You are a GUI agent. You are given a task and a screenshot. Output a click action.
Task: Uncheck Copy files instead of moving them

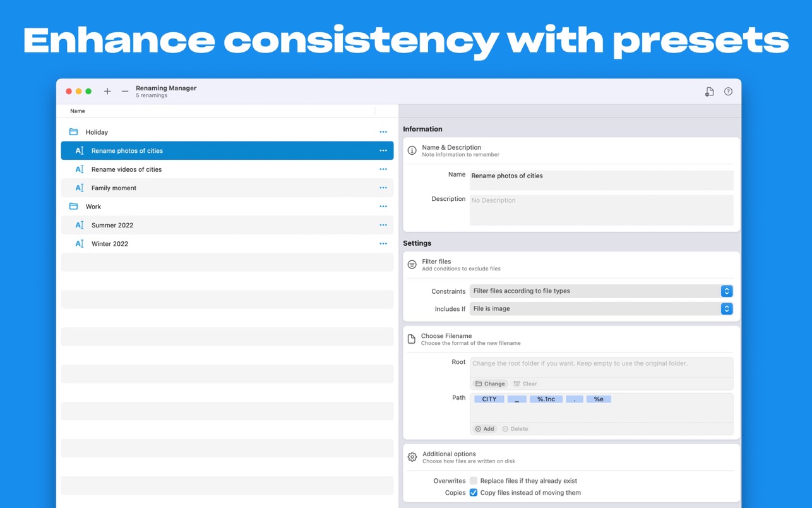click(474, 493)
